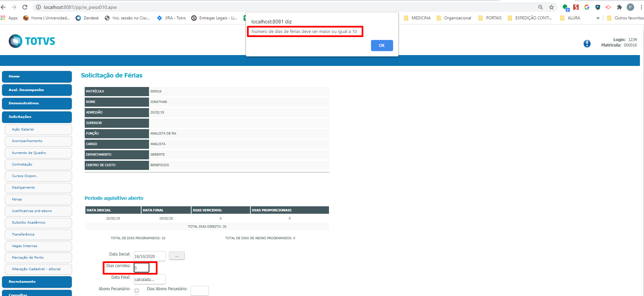This screenshot has width=644, height=296.
Task: Click the red S extension icon
Action: [x=576, y=7]
